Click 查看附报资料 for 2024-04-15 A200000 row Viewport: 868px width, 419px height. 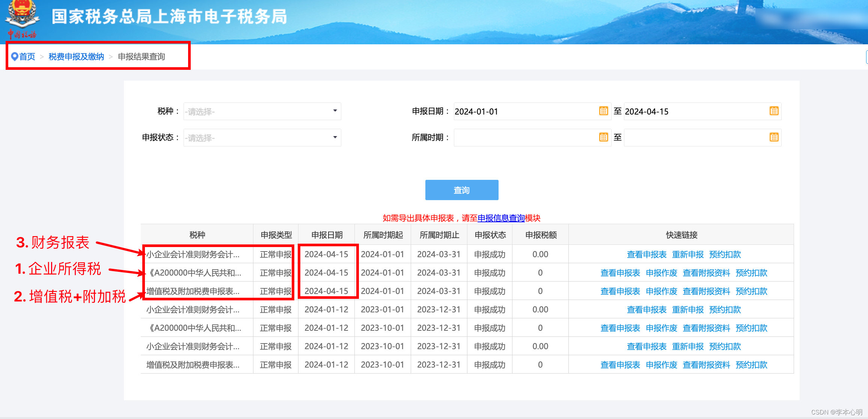pos(706,273)
